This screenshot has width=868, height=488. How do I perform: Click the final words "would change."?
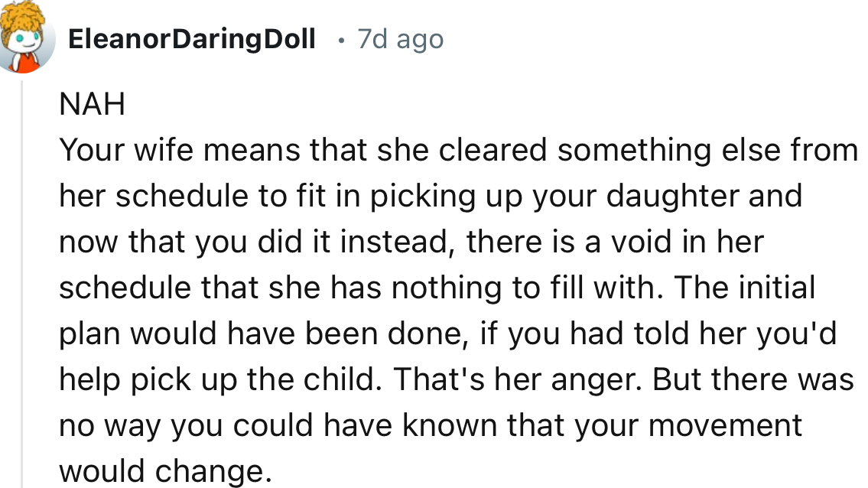point(165,471)
